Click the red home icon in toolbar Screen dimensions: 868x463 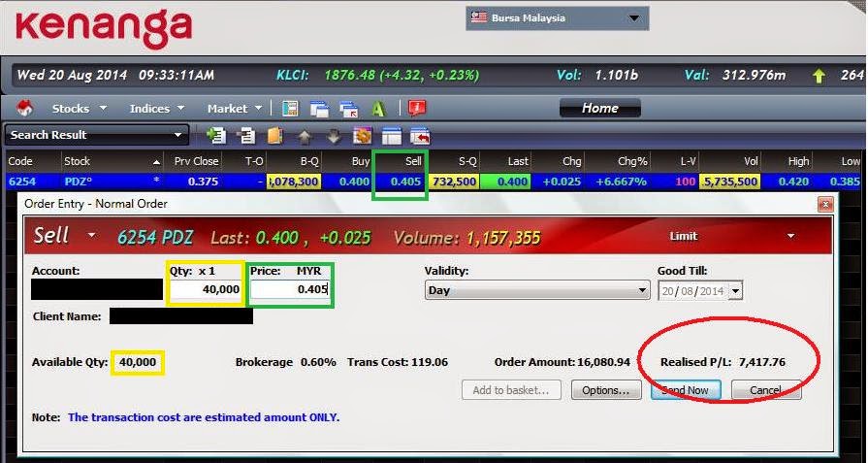click(x=24, y=108)
